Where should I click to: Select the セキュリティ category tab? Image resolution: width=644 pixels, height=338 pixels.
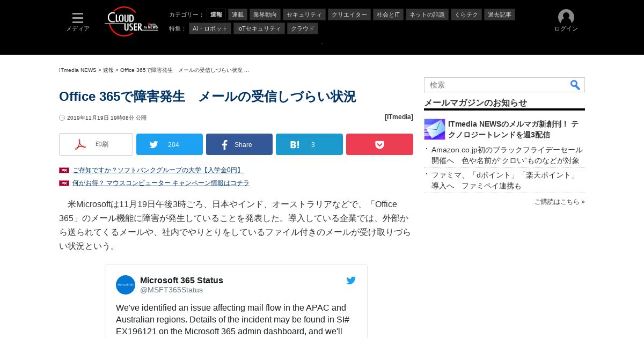click(x=304, y=14)
